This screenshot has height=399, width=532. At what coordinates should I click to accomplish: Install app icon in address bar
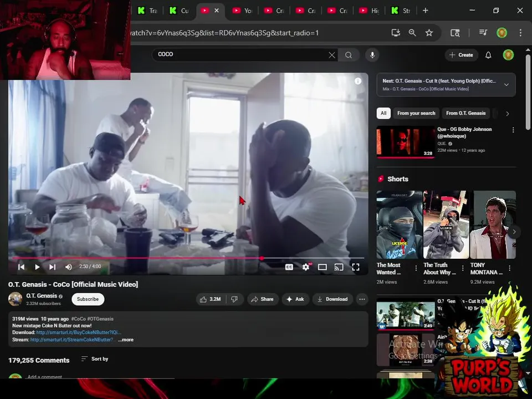[x=396, y=33]
